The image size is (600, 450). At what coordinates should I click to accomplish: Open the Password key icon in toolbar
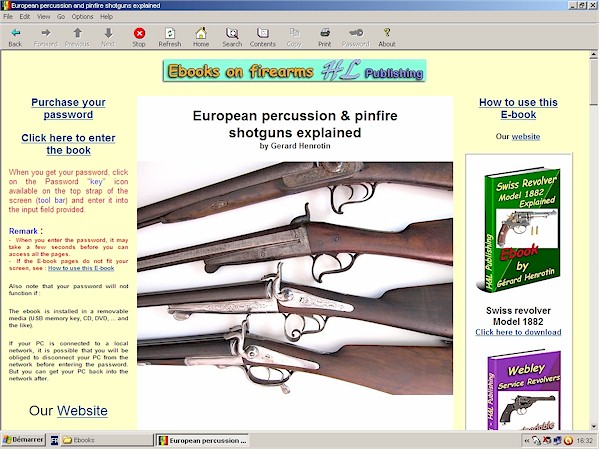click(356, 33)
